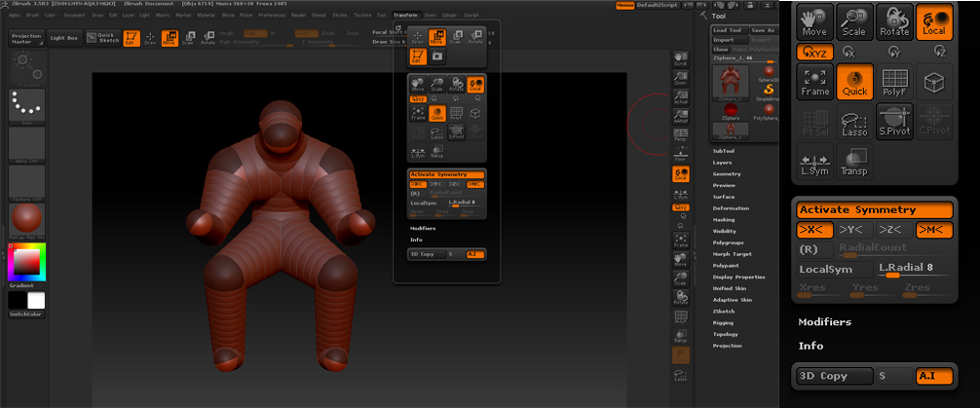Click the Scale magnifier icon in enlarged panel
Image resolution: width=980 pixels, height=408 pixels.
tap(854, 23)
